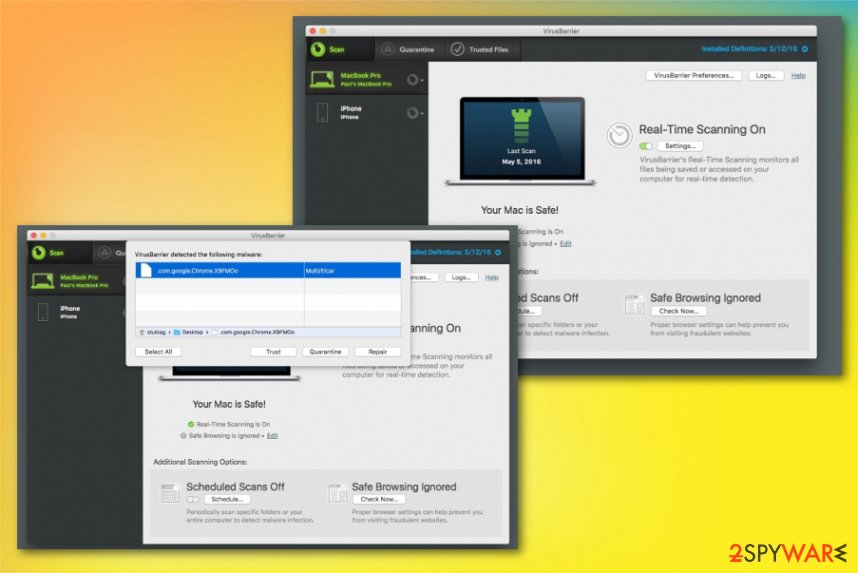Click MacBook Pro laptop icon in back sidebar

pos(322,80)
